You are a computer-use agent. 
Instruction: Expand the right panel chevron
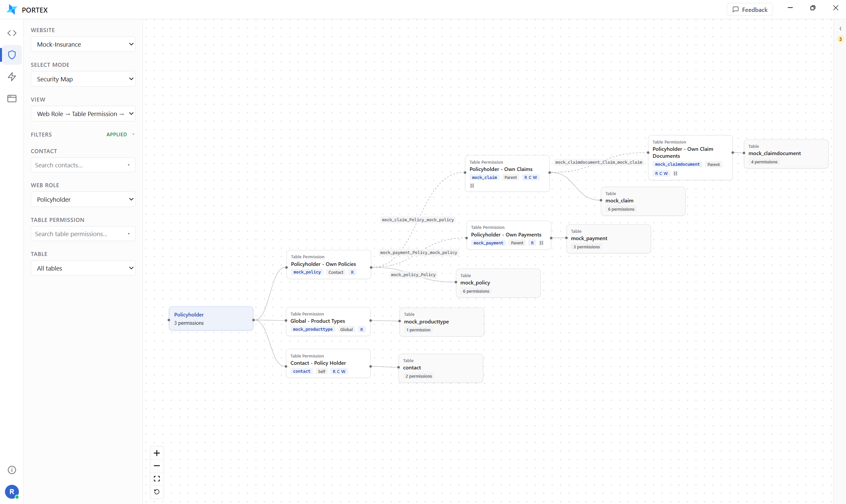[x=840, y=28]
